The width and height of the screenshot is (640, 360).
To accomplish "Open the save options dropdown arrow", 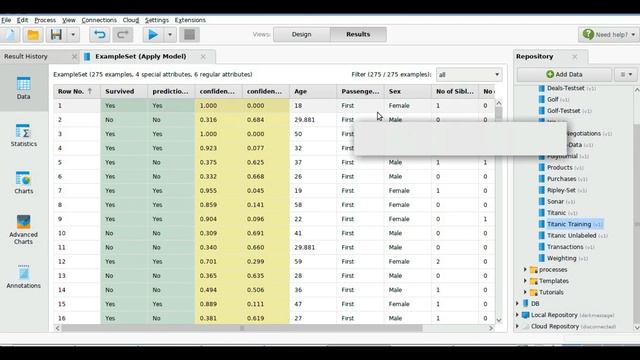I will 73,35.
